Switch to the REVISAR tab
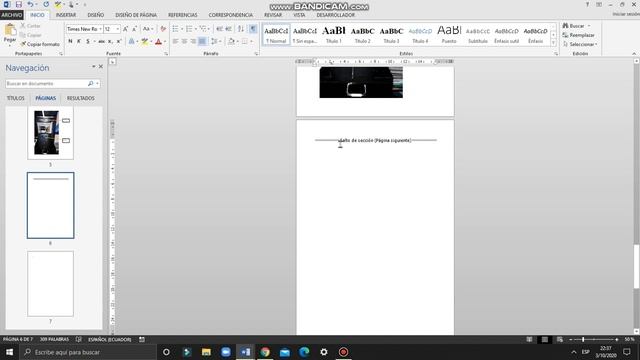This screenshot has width=640, height=360. click(273, 15)
